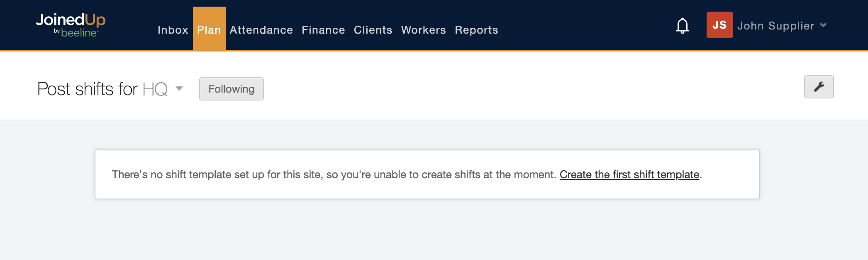Image resolution: width=868 pixels, height=260 pixels.
Task: Navigate to Finance
Action: 323,30
